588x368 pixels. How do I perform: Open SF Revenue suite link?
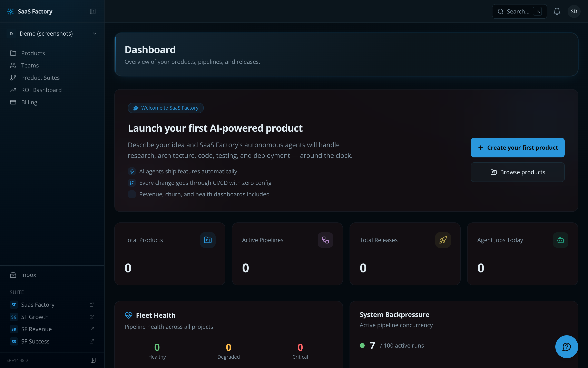coord(52,329)
